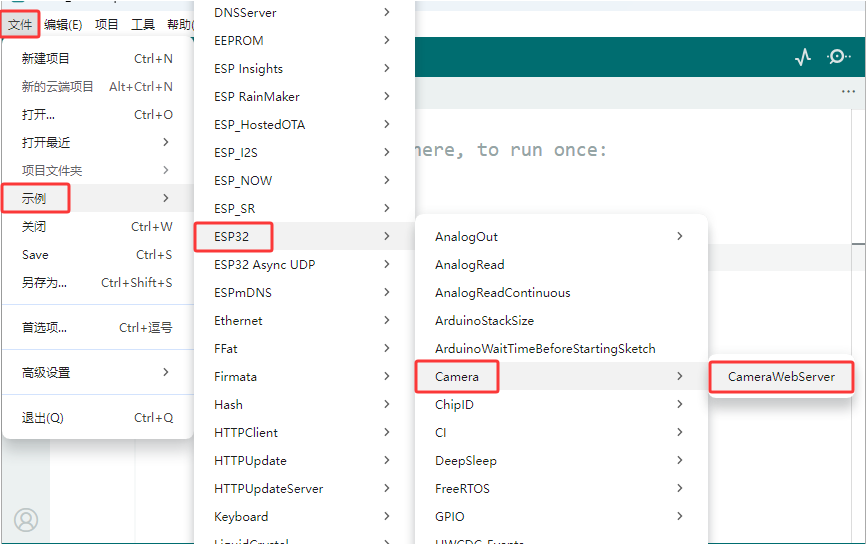The image size is (867, 544).
Task: Expand AnalogOut submenu
Action: coord(561,237)
